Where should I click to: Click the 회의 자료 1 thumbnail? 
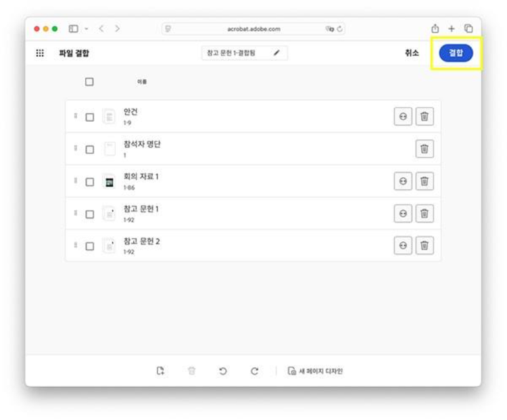(110, 181)
